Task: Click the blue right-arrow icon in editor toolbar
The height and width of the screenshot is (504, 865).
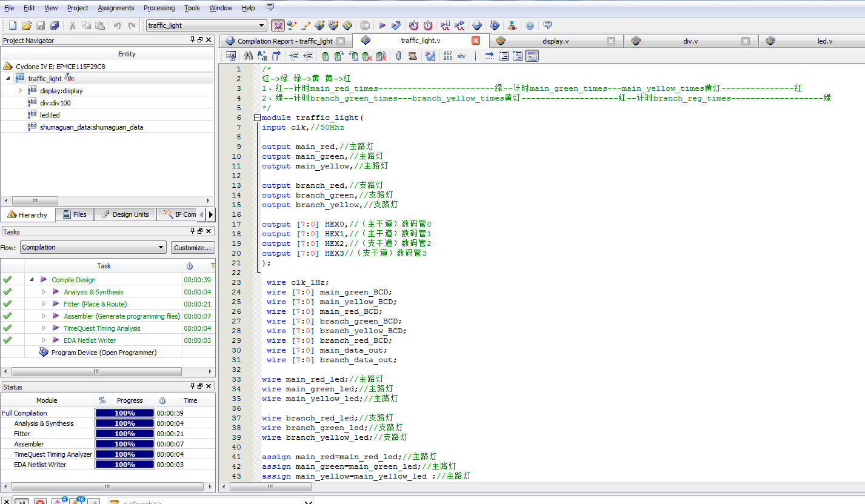Action: tap(489, 56)
